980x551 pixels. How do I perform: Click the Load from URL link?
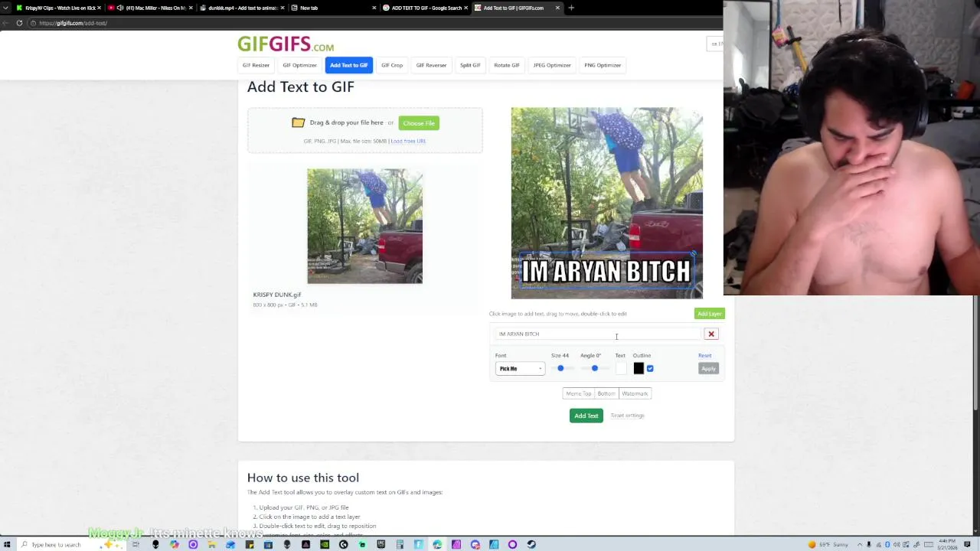pyautogui.click(x=408, y=141)
